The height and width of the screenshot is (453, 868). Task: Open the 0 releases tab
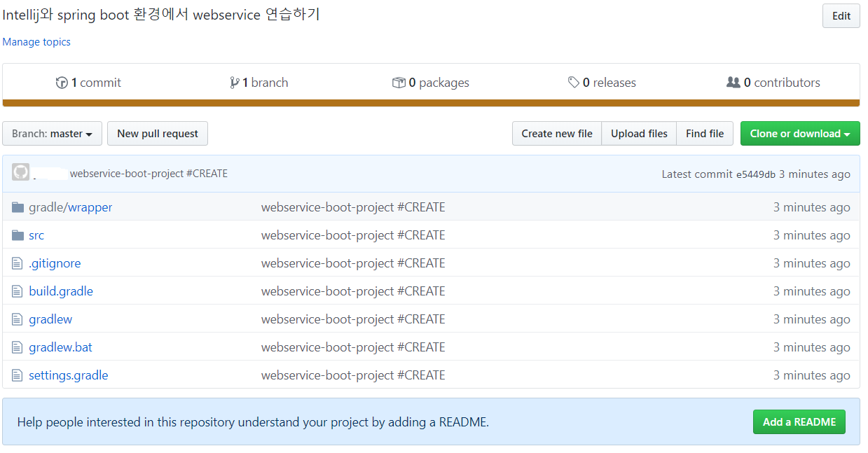click(x=602, y=83)
